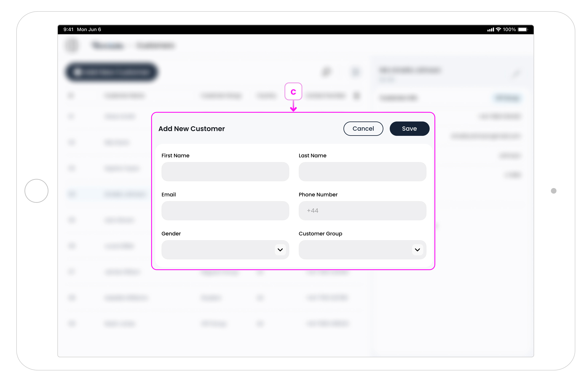Click the Email input field
This screenshot has height=382, width=588.
[225, 211]
